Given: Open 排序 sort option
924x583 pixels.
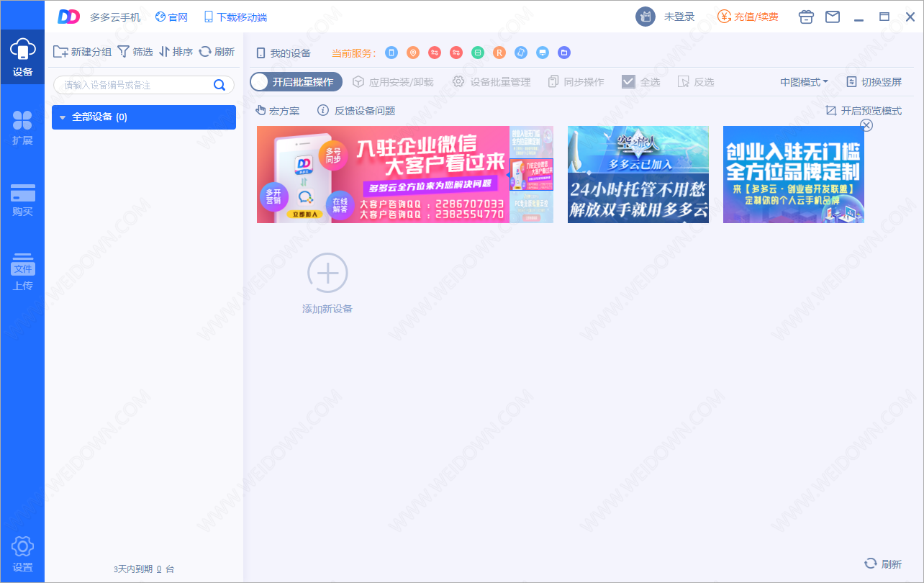Looking at the screenshot, I should (x=176, y=52).
